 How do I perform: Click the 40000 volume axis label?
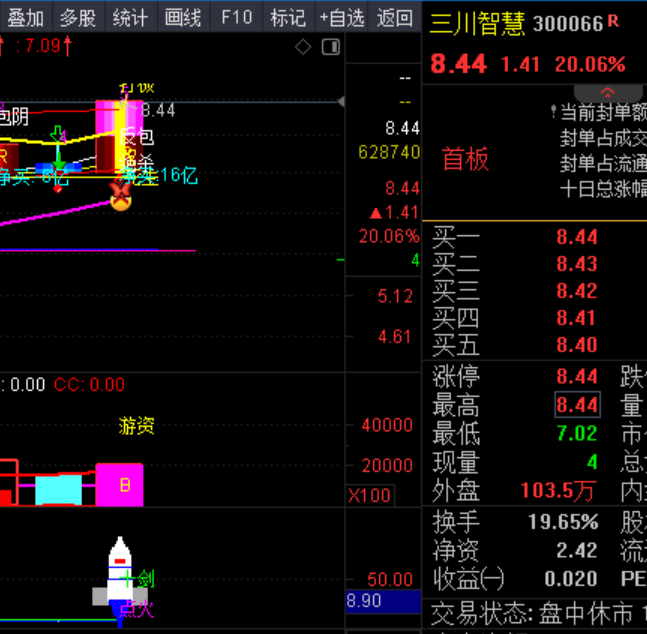pos(387,425)
